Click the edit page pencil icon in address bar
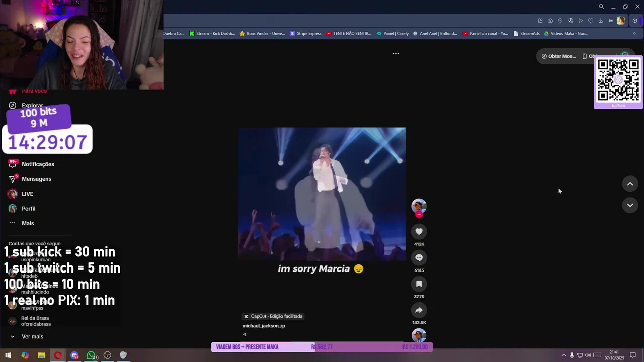The width and height of the screenshot is (644, 362). [540, 21]
